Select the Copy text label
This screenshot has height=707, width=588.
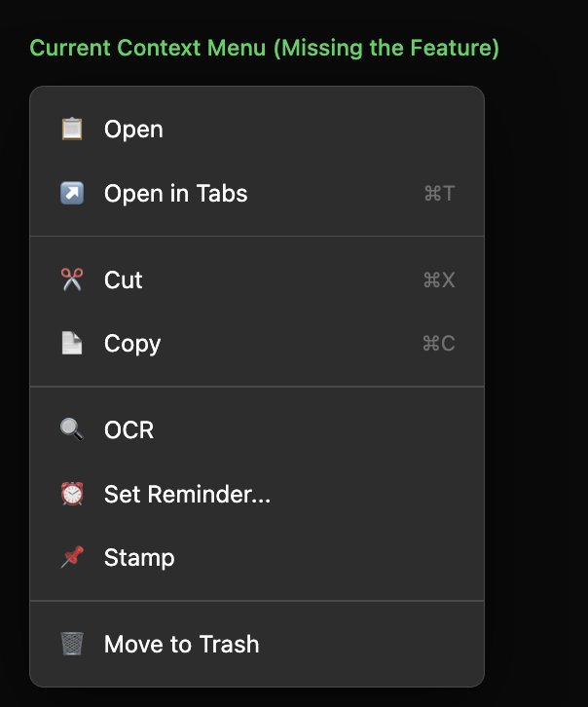pyautogui.click(x=132, y=344)
